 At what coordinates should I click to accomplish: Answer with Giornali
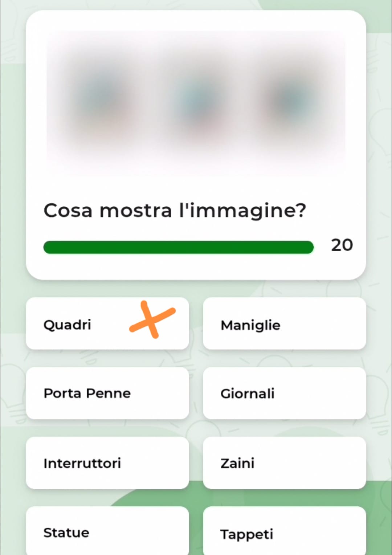[284, 393]
